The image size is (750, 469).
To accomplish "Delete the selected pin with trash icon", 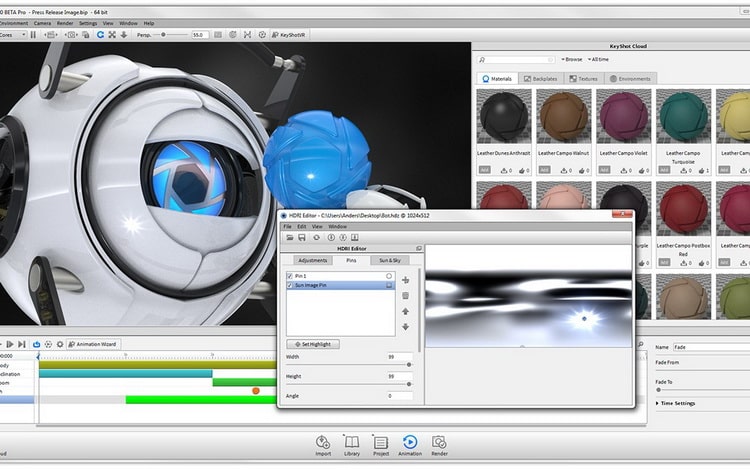I will (x=405, y=296).
